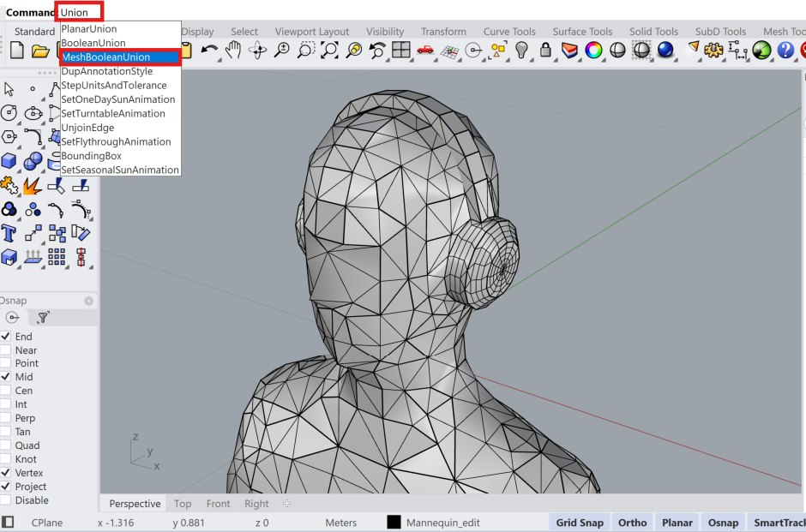Open Mannequin_edit layer dropdown in status bar
Viewport: 806px width, 532px height.
point(442,523)
